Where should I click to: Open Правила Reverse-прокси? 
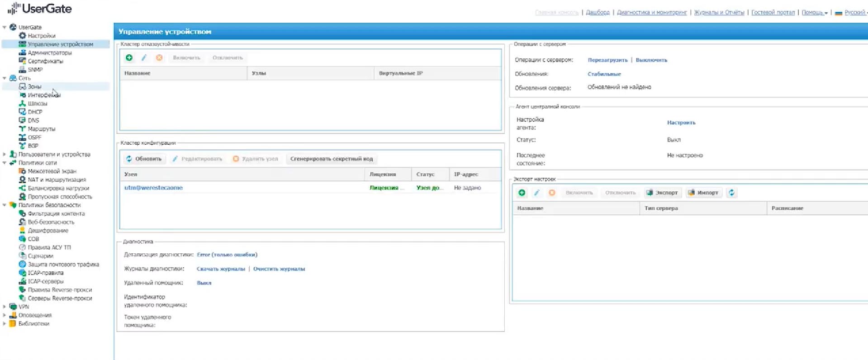click(60, 290)
